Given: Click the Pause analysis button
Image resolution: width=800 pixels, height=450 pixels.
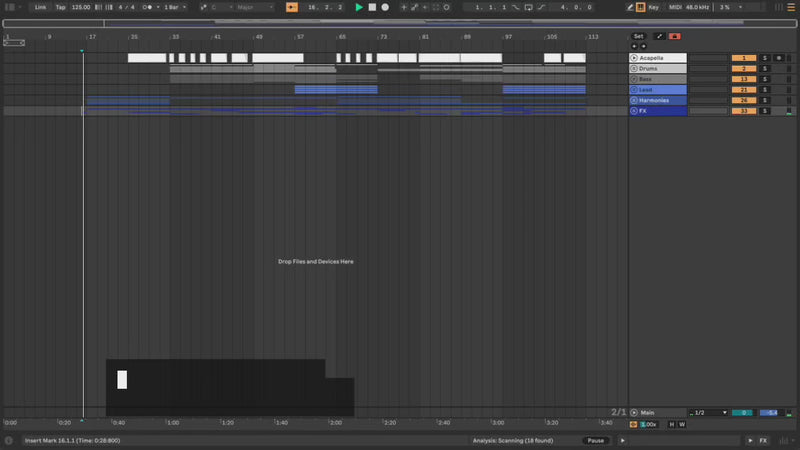Looking at the screenshot, I should pyautogui.click(x=596, y=440).
